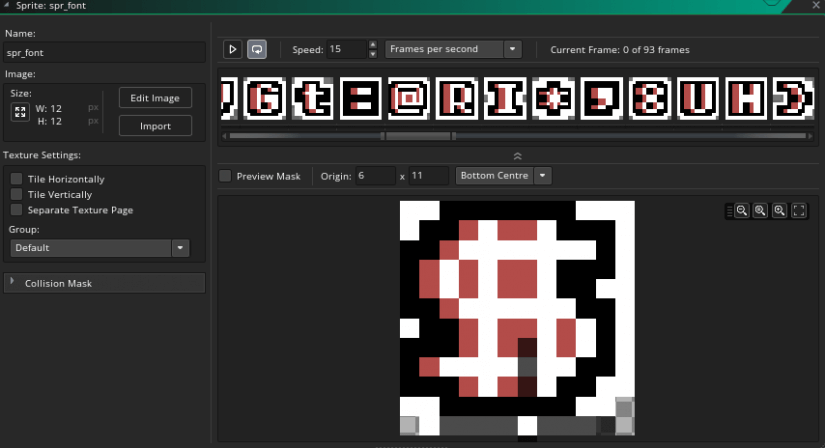825x448 pixels.
Task: Increase speed with the up stepper arrow
Action: click(373, 45)
